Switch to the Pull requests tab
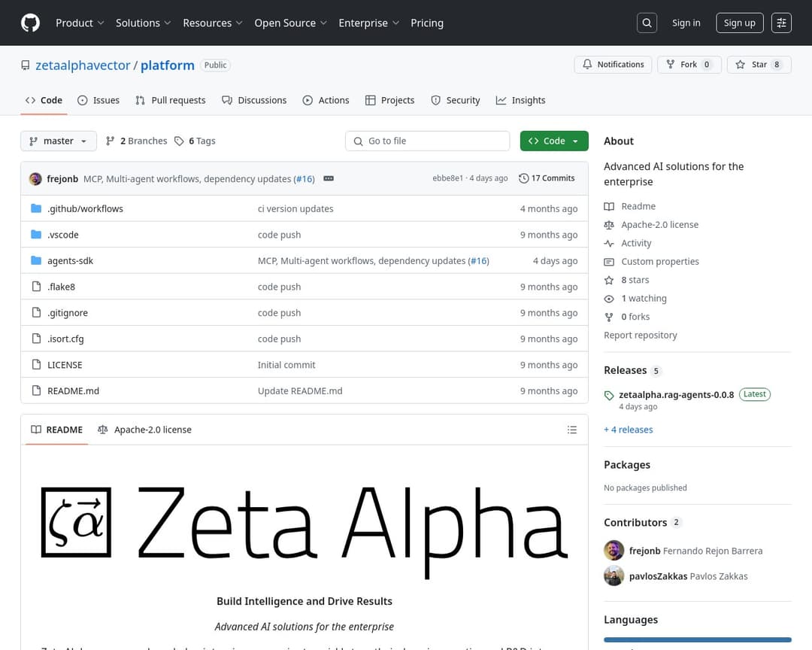This screenshot has width=812, height=650. pos(171,101)
